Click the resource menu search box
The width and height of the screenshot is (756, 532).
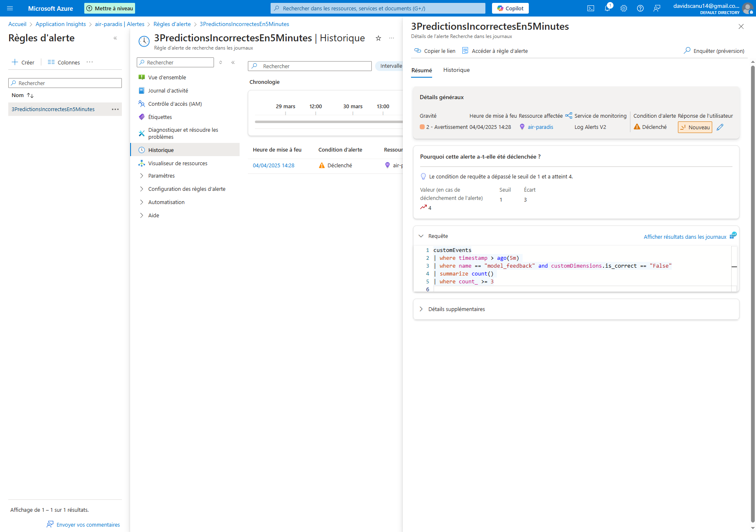coord(175,62)
